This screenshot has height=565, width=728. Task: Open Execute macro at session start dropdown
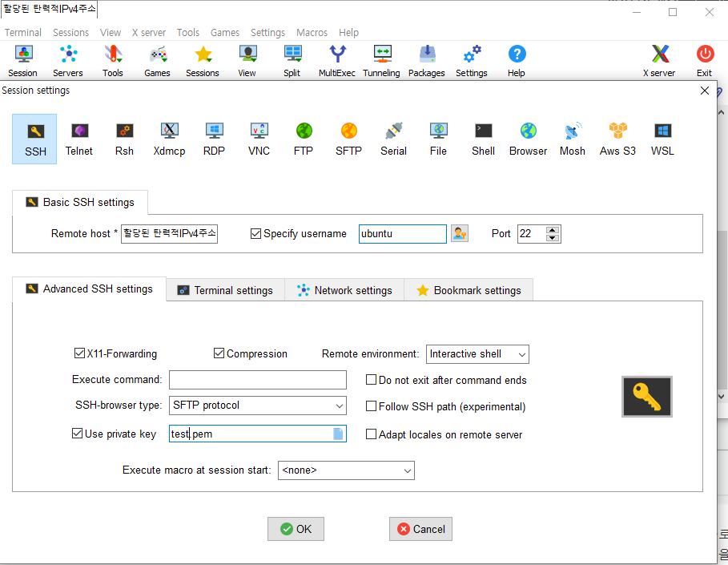[x=346, y=470]
